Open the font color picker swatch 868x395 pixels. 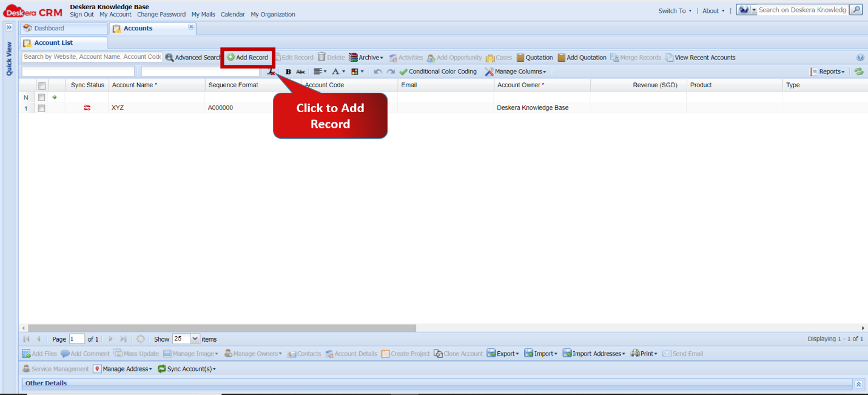click(x=337, y=71)
